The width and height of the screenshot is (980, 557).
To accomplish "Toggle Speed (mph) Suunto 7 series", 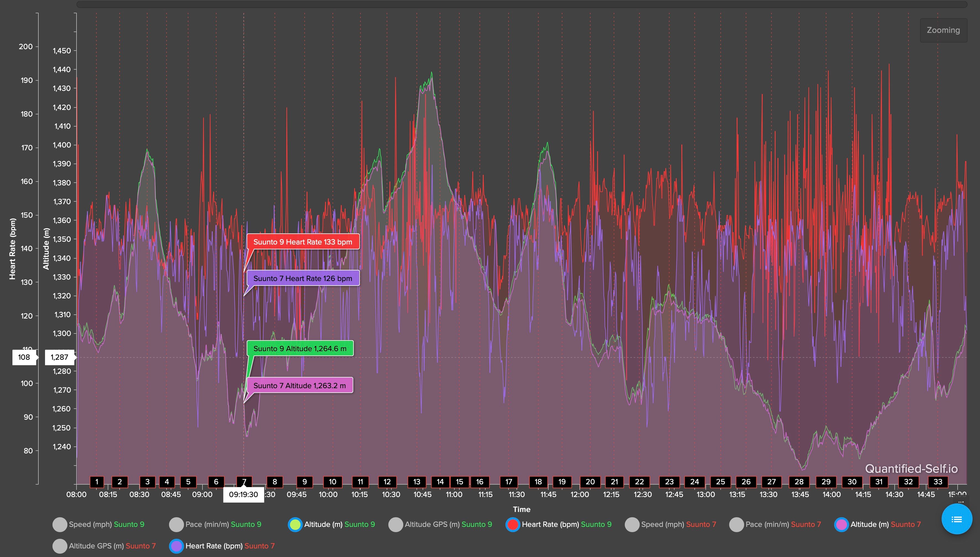I will 670,524.
